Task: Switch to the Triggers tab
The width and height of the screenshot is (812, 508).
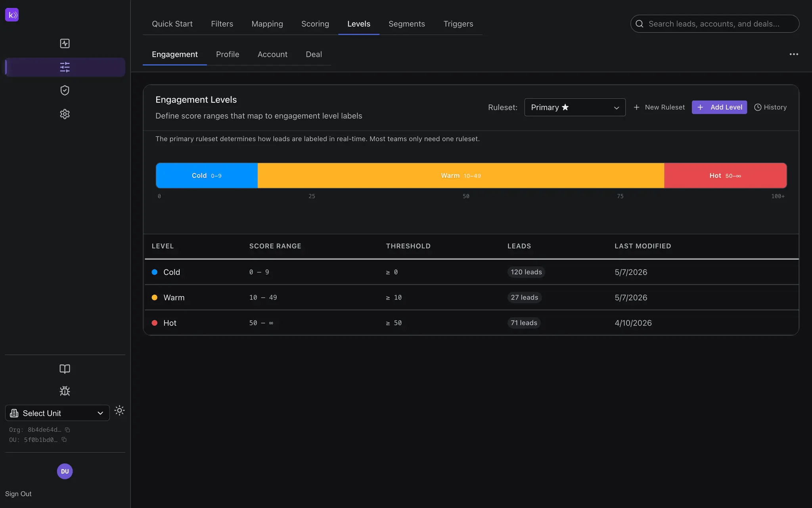Action: [x=458, y=24]
